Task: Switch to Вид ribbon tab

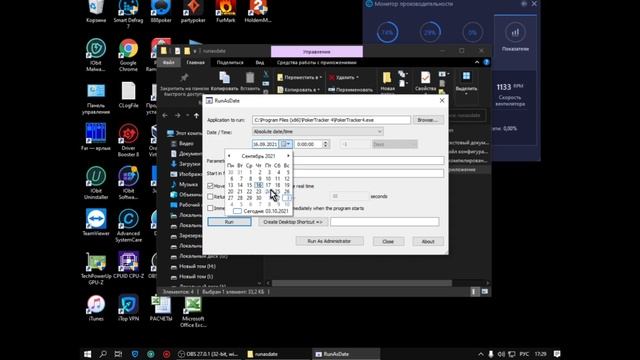Action: tap(260, 62)
